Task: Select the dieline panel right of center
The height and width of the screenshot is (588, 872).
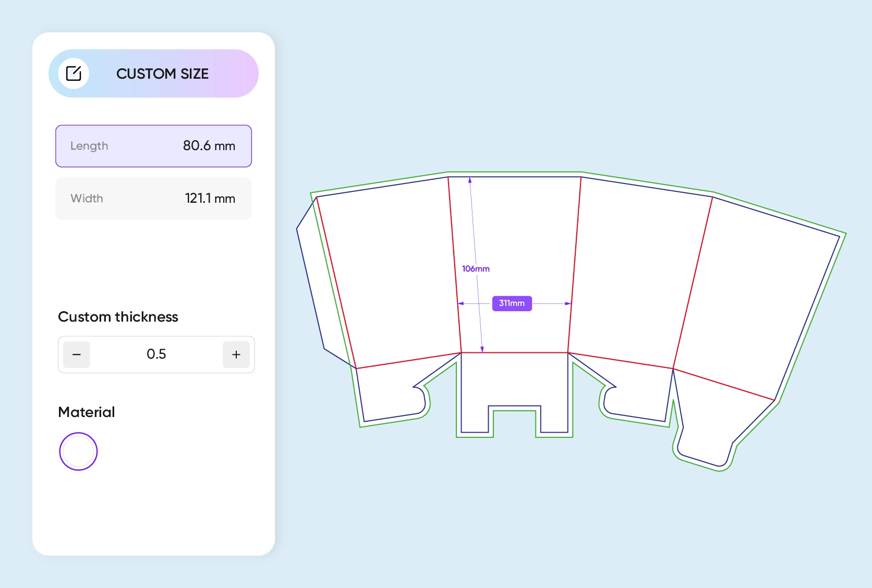Action: pyautogui.click(x=636, y=271)
